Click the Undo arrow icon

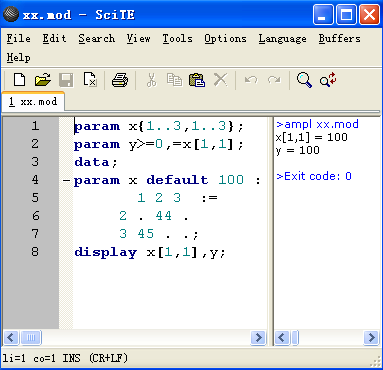(x=251, y=80)
